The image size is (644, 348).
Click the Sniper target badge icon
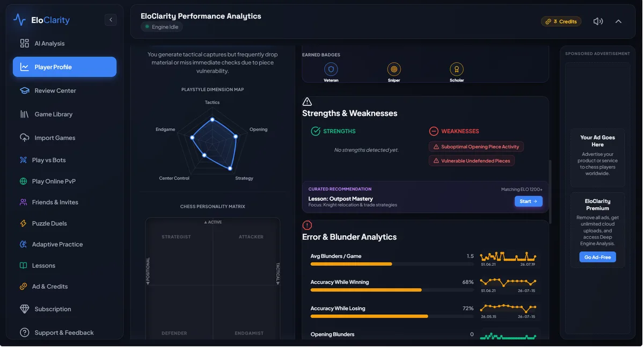[394, 69]
